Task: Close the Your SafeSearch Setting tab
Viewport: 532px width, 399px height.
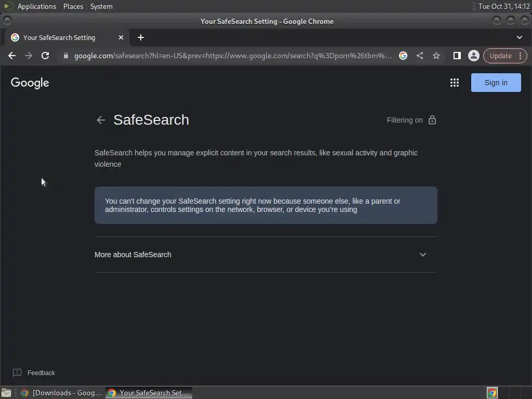Action: pyautogui.click(x=121, y=37)
